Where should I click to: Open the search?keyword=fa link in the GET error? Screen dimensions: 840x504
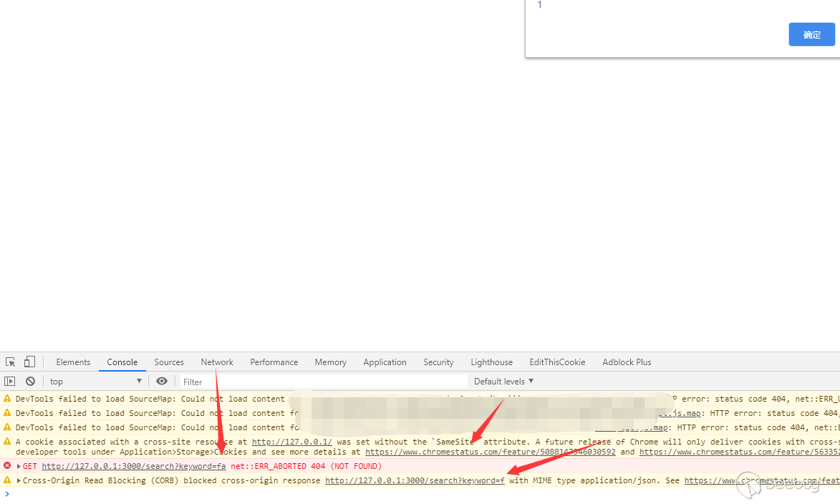click(x=134, y=466)
